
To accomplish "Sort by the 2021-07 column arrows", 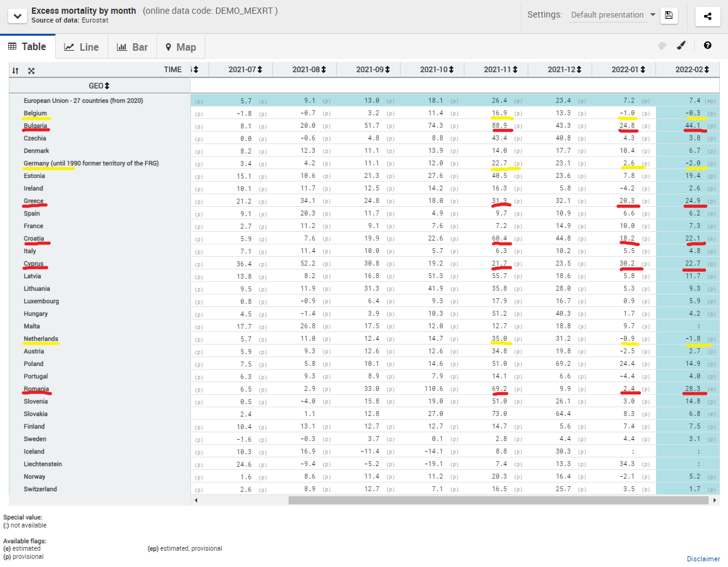I will click(260, 70).
